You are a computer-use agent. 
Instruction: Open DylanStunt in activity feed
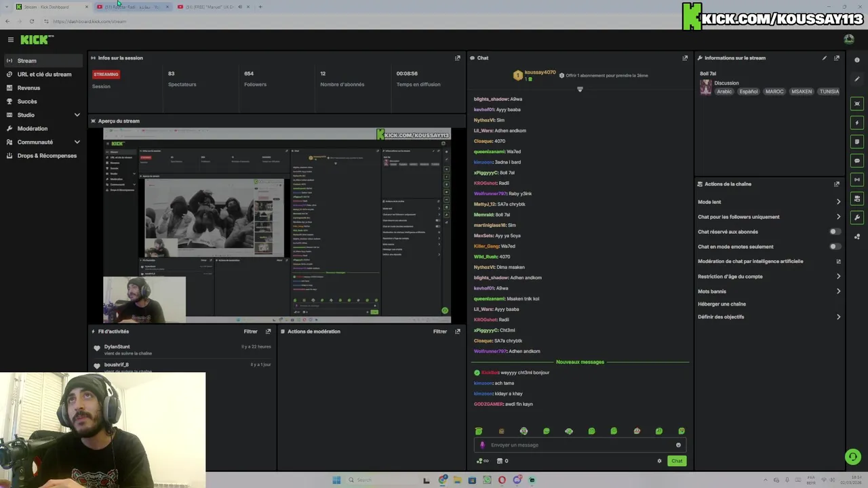click(117, 347)
